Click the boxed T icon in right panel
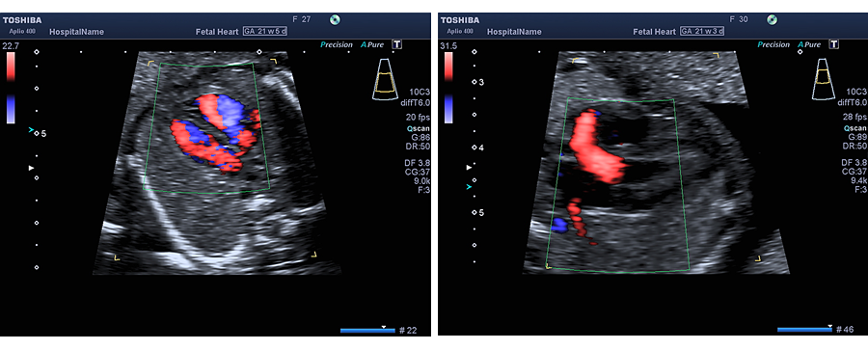Screen dimensions: 868x350 [x=834, y=44]
